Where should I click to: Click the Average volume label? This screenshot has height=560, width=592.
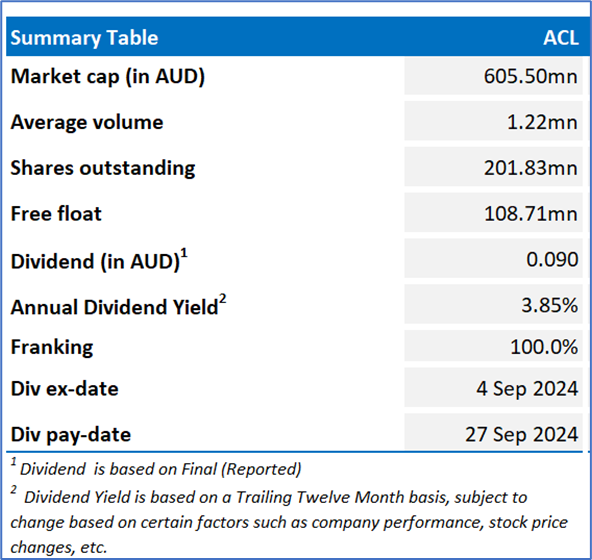[x=87, y=122]
